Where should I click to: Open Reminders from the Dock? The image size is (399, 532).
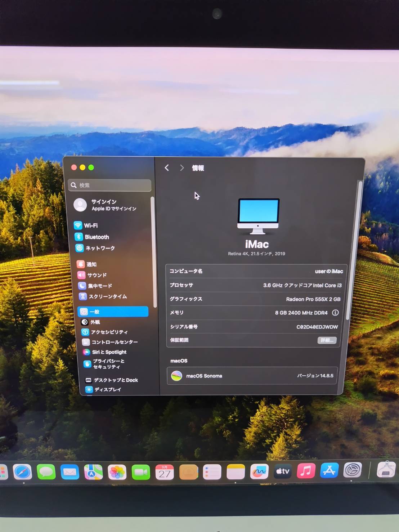(x=212, y=472)
